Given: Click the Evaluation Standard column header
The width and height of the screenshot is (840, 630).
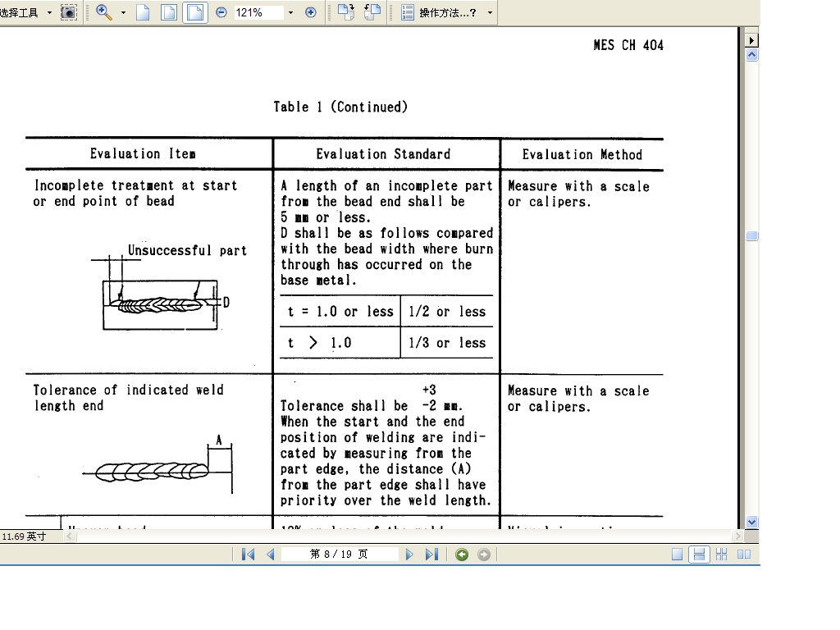Looking at the screenshot, I should [x=383, y=154].
